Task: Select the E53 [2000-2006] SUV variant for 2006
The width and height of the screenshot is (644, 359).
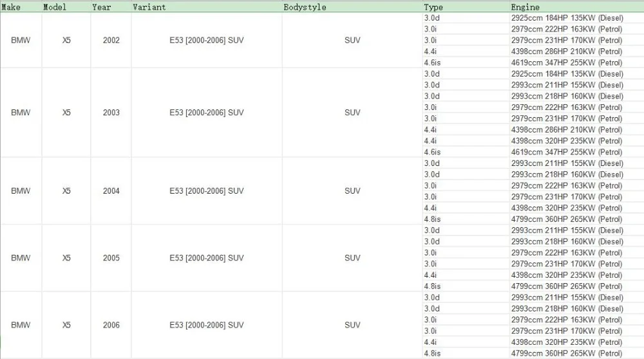Action: tap(207, 325)
